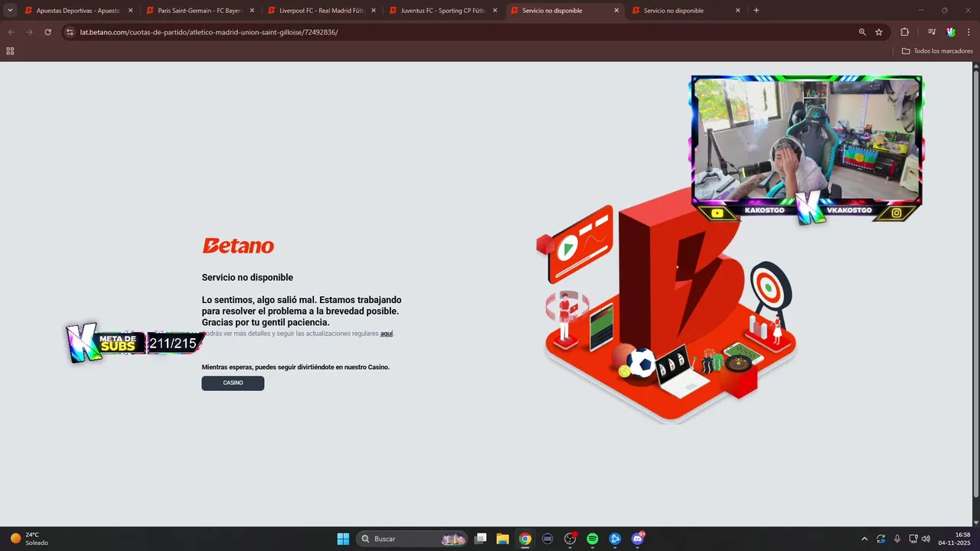Open the network tray icon
Viewport: 980px width, 551px height.
pyautogui.click(x=913, y=539)
